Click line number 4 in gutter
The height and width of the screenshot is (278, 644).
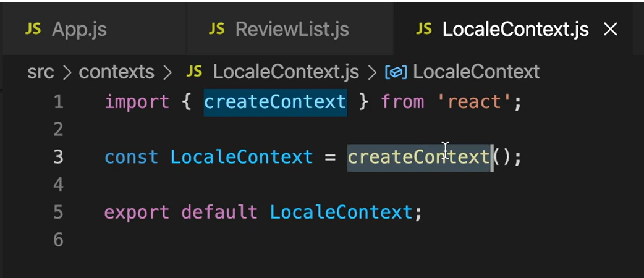tap(58, 184)
